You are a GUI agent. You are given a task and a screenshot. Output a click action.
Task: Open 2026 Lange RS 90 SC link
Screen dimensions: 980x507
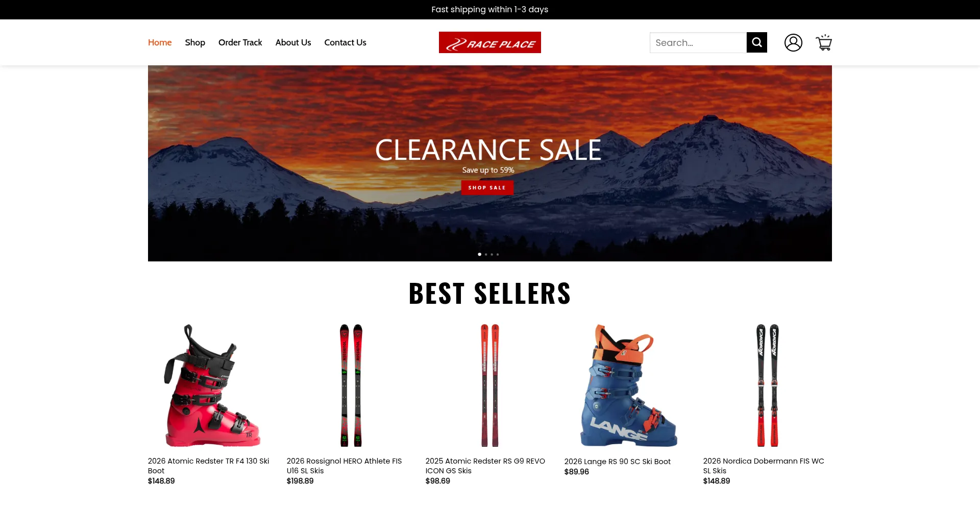pos(618,462)
